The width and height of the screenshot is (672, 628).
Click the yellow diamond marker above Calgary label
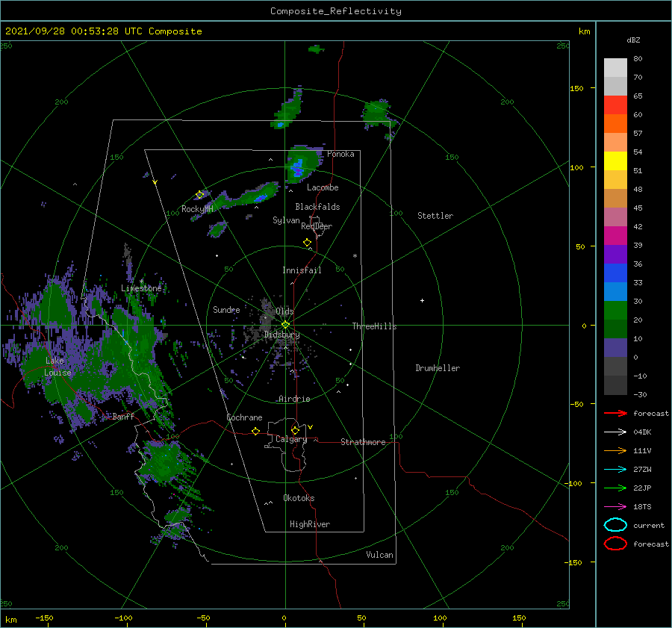point(295,430)
